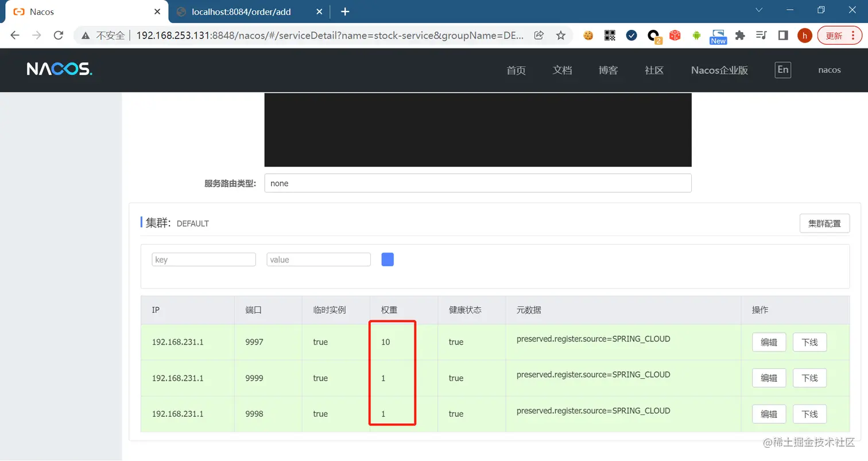Click metadata text in the 9999 row

coord(594,375)
